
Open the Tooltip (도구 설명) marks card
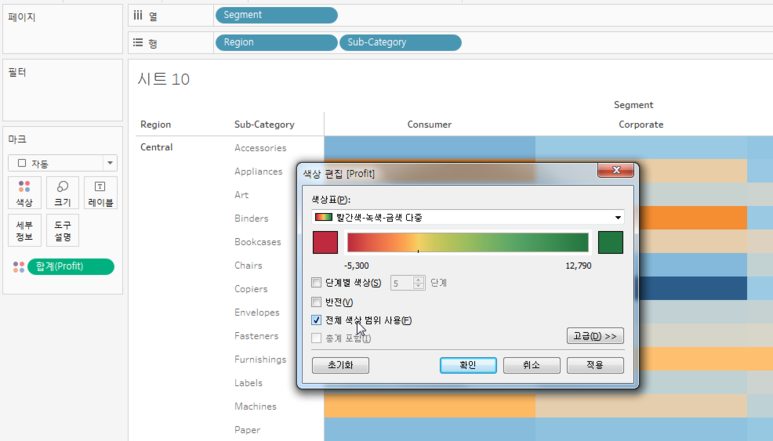[63, 230]
